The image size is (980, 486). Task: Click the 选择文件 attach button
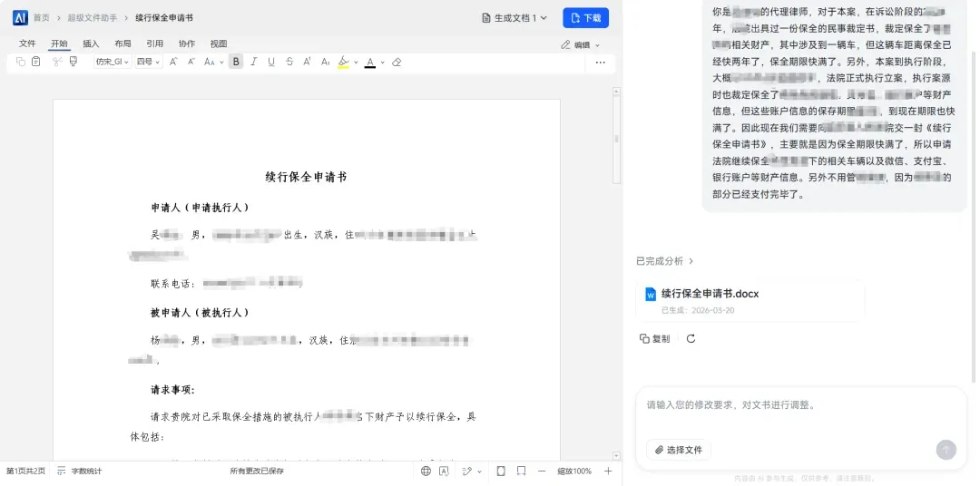coord(678,450)
